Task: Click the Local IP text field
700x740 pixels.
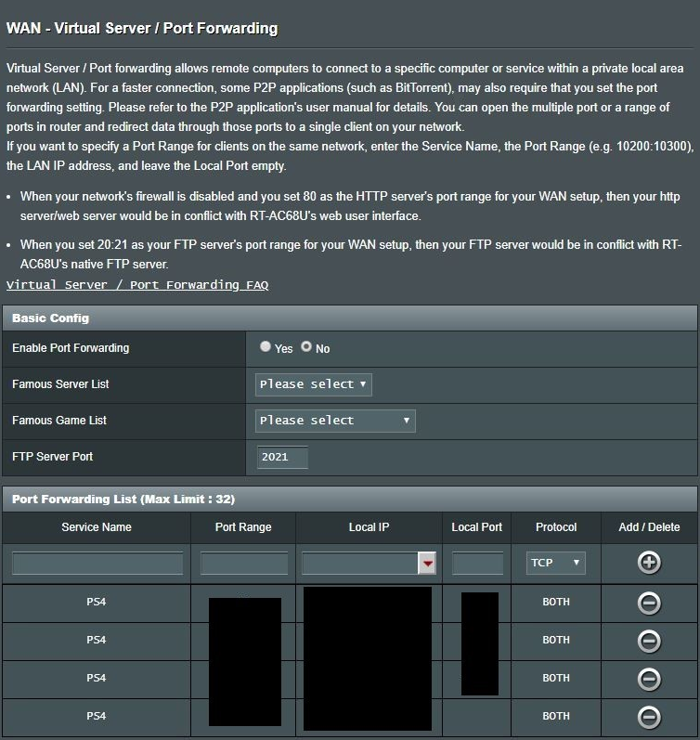Action: (x=358, y=564)
